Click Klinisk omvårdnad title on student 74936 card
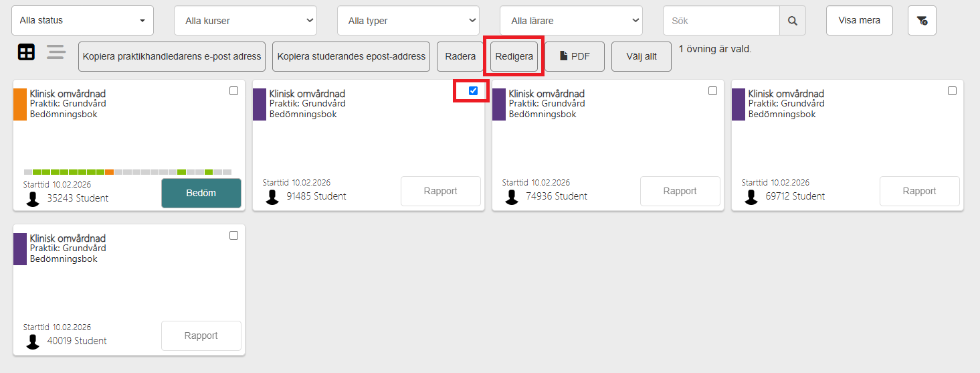The image size is (980, 373). point(547,94)
